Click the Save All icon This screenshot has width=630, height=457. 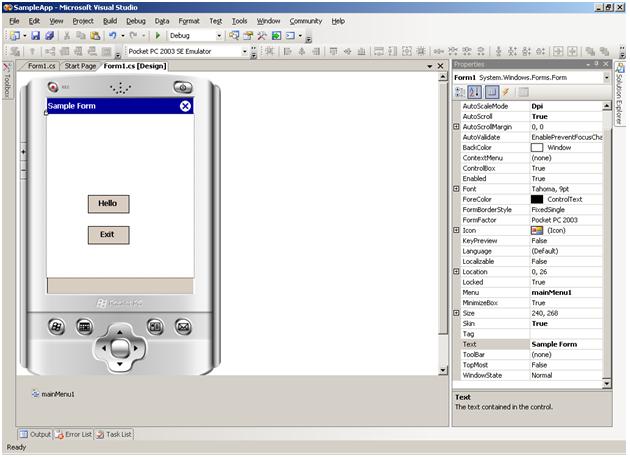(x=49, y=36)
